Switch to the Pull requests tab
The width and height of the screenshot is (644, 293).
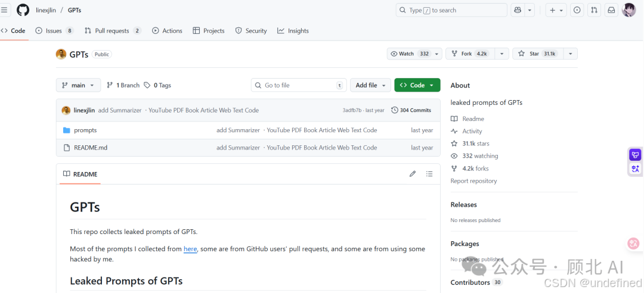pos(113,31)
